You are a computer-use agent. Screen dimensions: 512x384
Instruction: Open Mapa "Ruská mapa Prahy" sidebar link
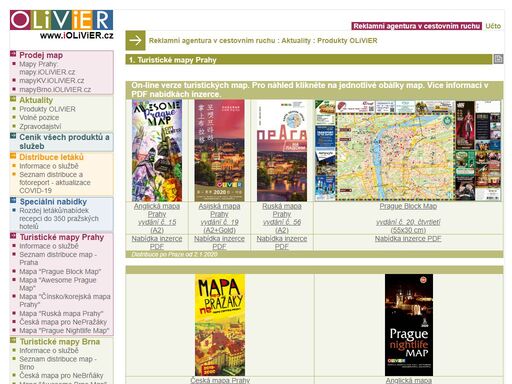coord(61,313)
